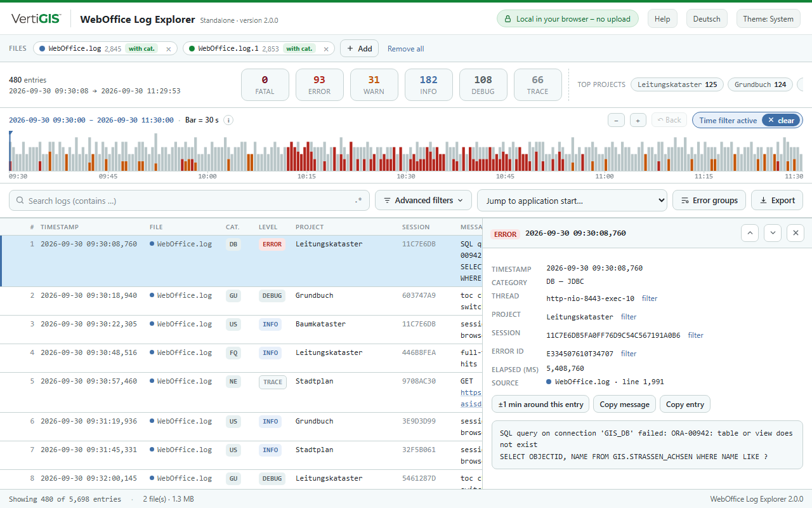The image size is (812, 508).
Task: Add another log file
Action: click(360, 49)
